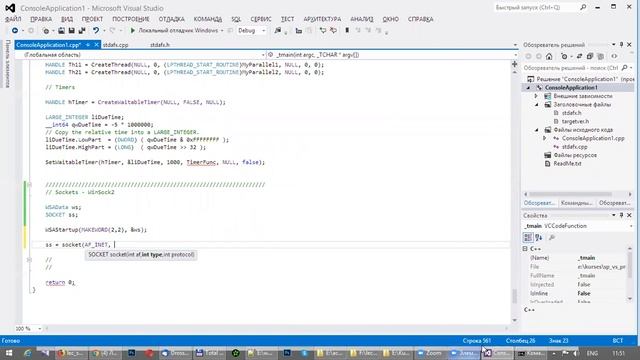Pin the Properties panel
Viewport: 640px width, 360px height.
pos(621,215)
